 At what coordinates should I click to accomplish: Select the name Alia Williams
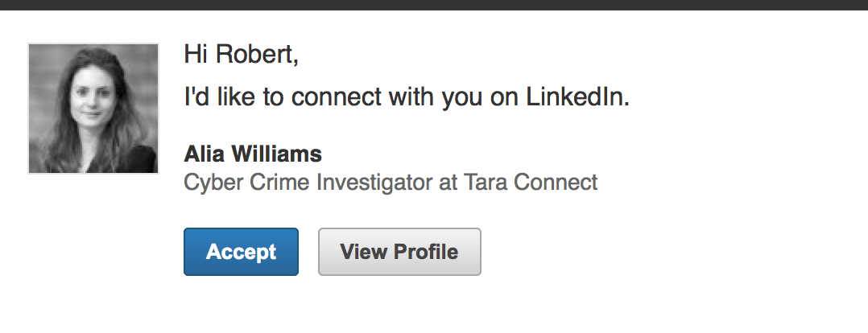[253, 154]
